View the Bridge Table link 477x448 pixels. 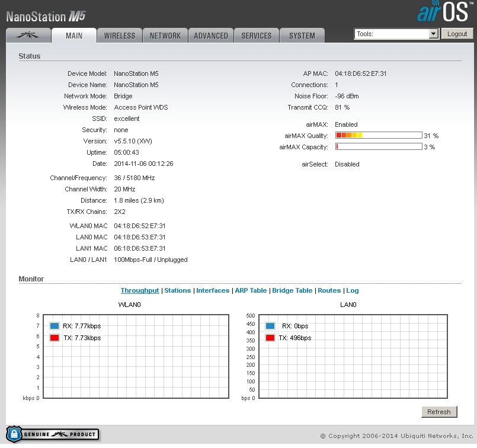pyautogui.click(x=292, y=290)
